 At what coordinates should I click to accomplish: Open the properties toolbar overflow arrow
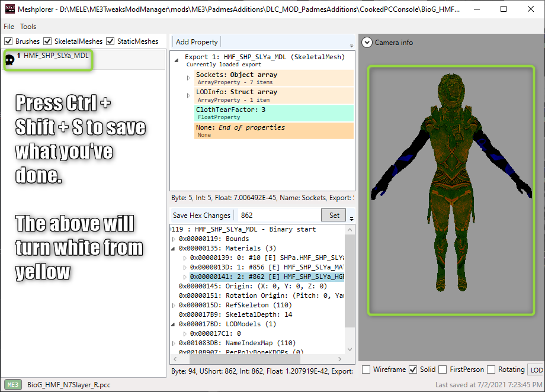pyautogui.click(x=351, y=46)
